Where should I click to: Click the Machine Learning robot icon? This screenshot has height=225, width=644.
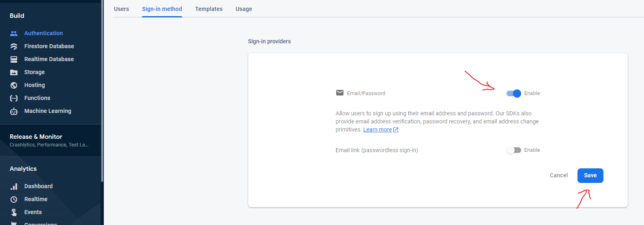14,111
